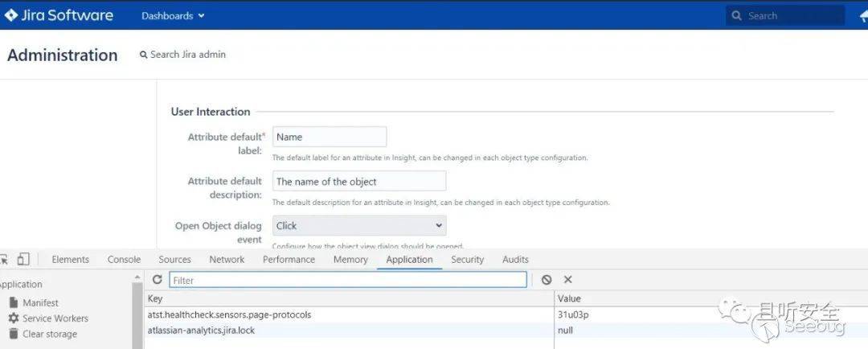Click the Search Jira admin link
The image size is (868, 349).
pos(182,55)
